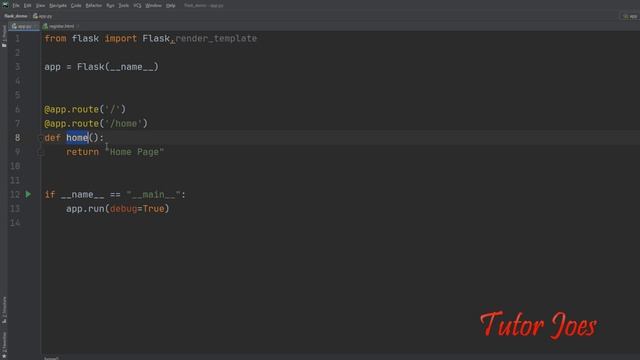Click the True value on line 13
This screenshot has height=360, width=640.
pos(153,209)
